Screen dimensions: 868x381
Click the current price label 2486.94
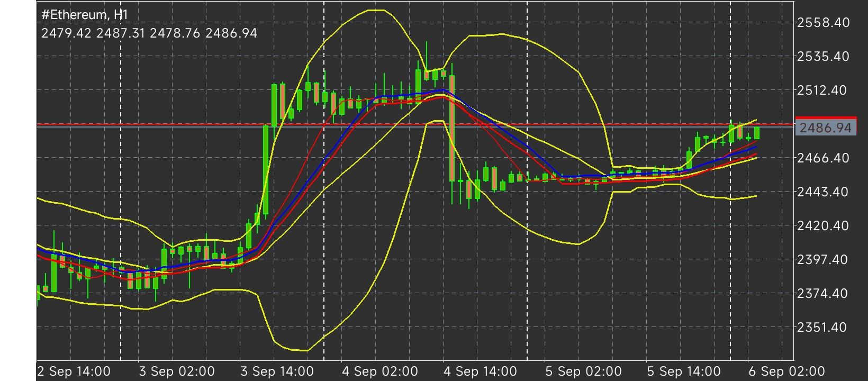(x=826, y=128)
